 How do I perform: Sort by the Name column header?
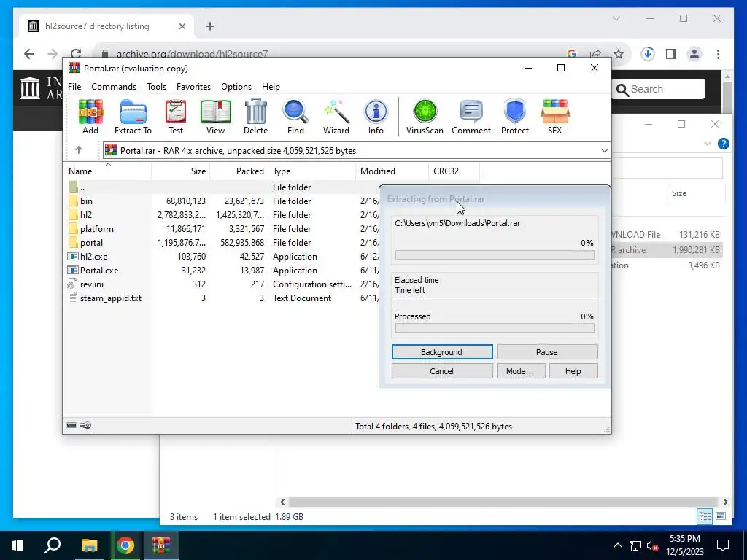pyautogui.click(x=107, y=171)
